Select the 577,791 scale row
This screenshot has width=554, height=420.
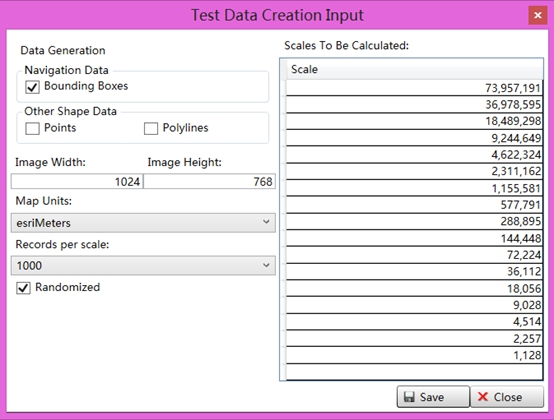(x=414, y=205)
